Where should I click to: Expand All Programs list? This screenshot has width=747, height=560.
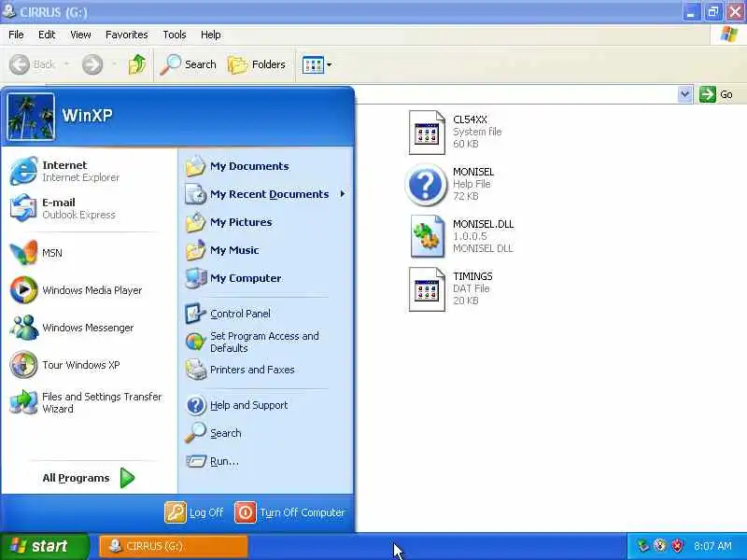tap(89, 478)
